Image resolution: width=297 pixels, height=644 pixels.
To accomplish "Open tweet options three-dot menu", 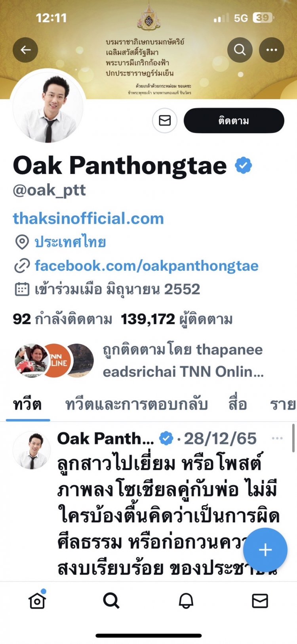I will coord(277,438).
